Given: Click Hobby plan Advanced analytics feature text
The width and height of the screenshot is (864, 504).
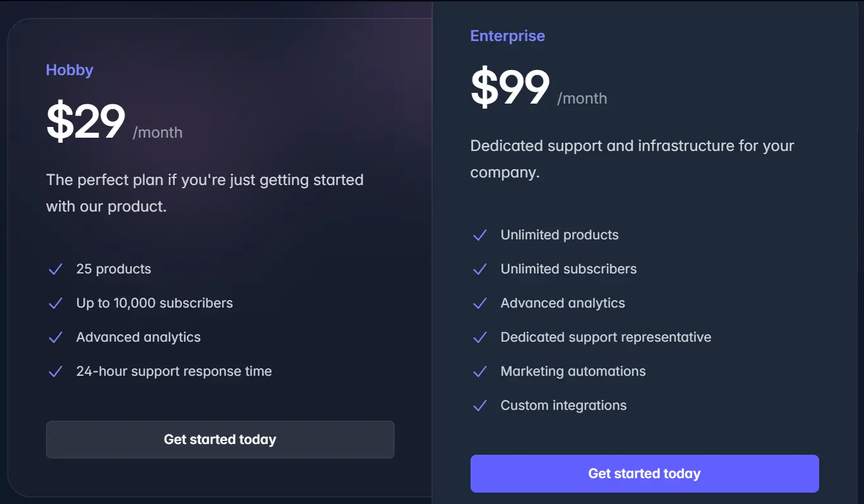Looking at the screenshot, I should 138,337.
